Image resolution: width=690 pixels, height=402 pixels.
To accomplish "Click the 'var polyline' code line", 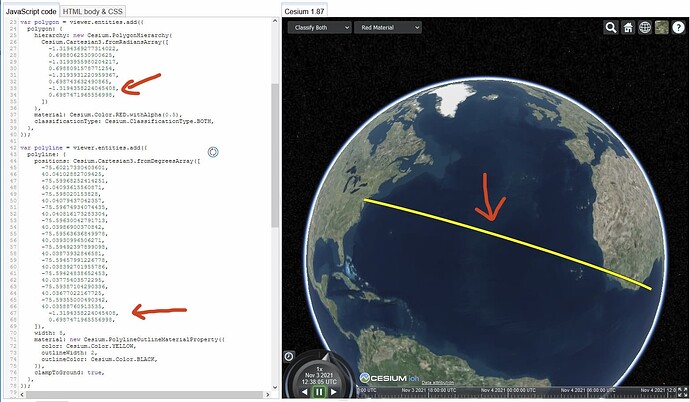I will pos(84,148).
